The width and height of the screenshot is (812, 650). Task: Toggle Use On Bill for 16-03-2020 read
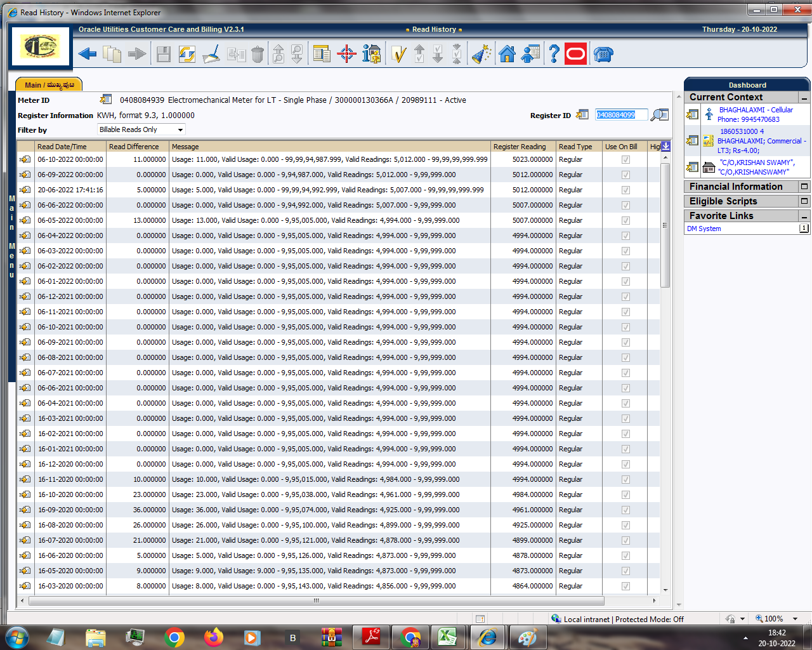click(625, 586)
